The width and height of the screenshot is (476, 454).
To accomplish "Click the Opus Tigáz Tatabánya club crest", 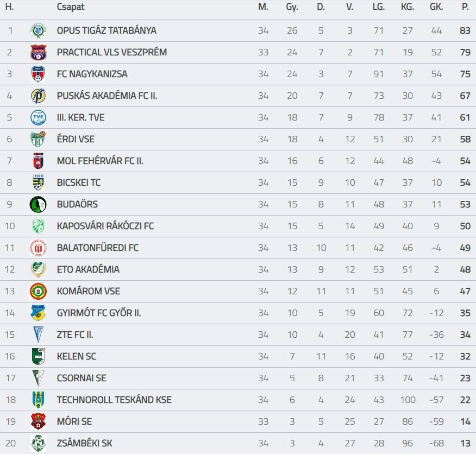I will coord(38,30).
